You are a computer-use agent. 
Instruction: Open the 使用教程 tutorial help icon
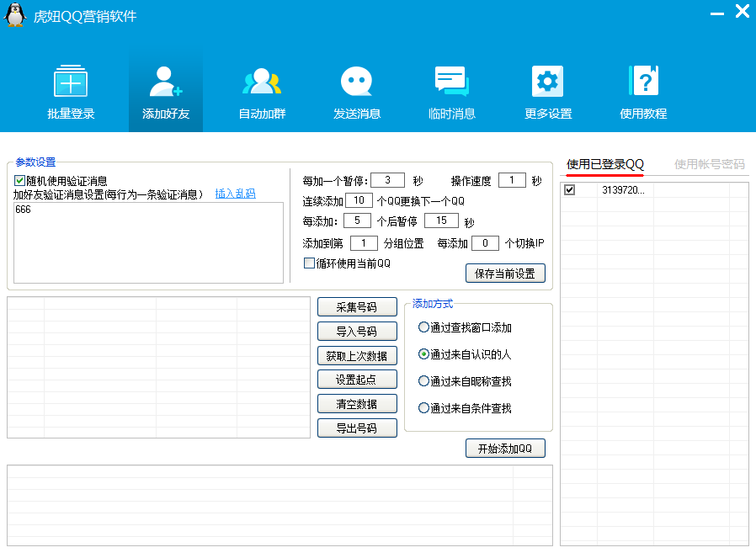[x=643, y=92]
